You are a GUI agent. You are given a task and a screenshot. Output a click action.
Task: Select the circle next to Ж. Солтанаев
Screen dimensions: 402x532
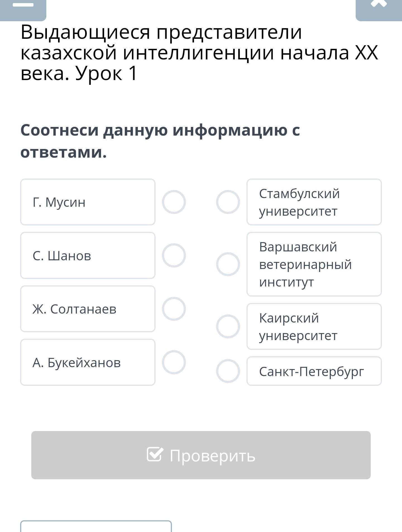(174, 309)
